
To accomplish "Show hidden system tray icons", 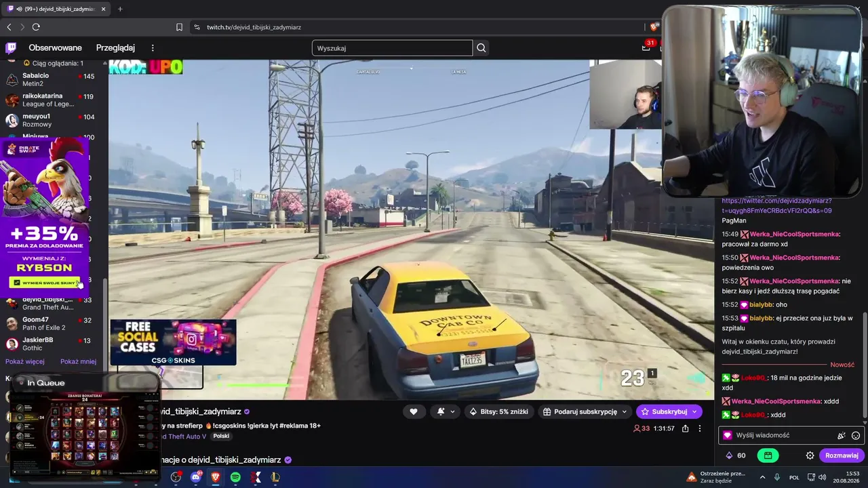I will click(762, 477).
